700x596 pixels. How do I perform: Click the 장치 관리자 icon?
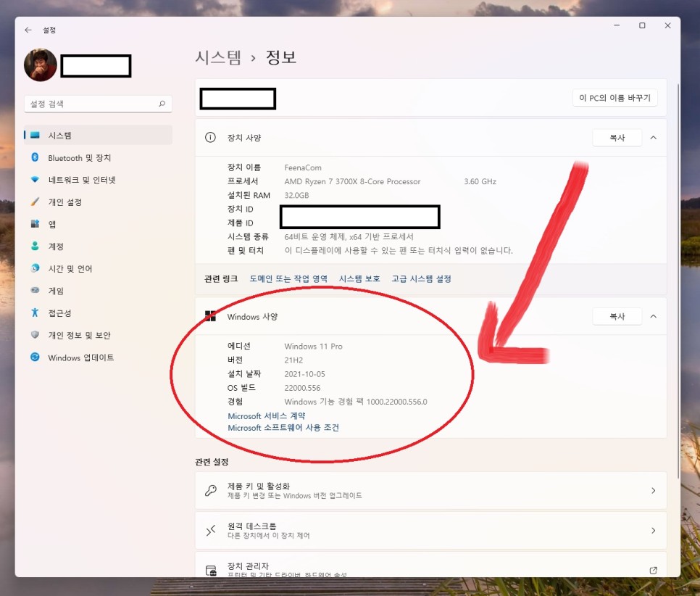point(211,570)
